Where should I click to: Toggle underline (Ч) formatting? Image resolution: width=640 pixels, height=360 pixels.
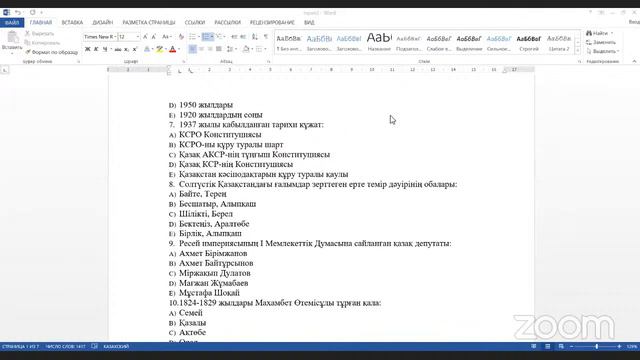pyautogui.click(x=105, y=49)
